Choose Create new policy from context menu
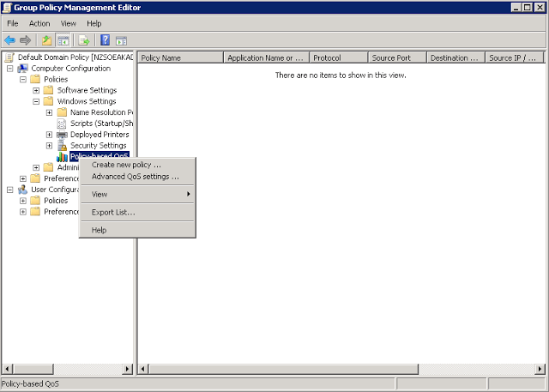549x392 pixels. click(x=126, y=165)
